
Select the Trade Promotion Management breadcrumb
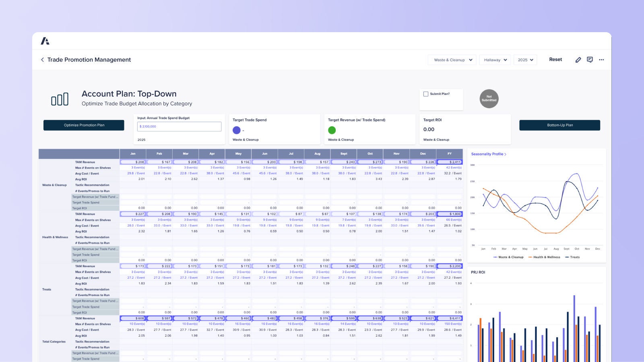[89, 60]
